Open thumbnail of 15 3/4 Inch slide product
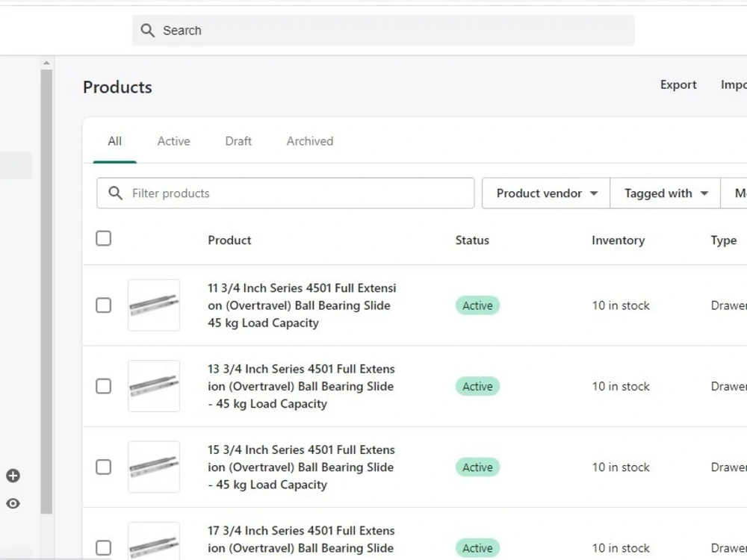The height and width of the screenshot is (560, 747). (154, 467)
